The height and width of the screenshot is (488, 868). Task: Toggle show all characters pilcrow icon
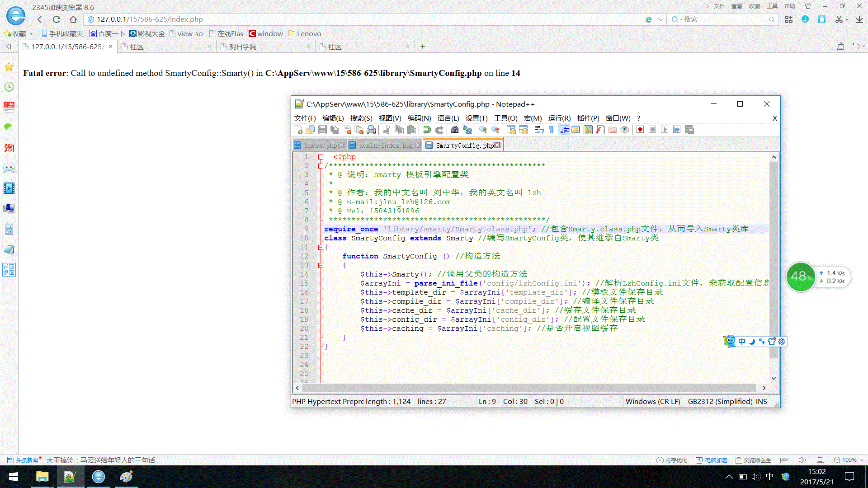coord(551,130)
